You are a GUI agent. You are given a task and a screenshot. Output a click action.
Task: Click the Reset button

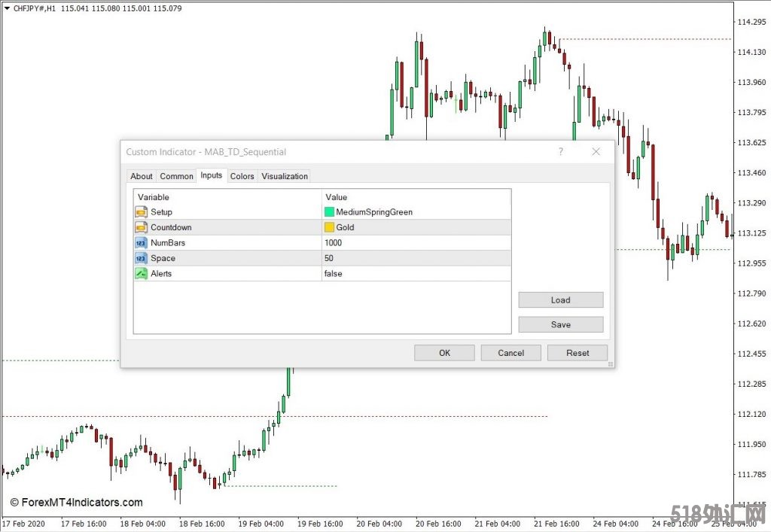tap(577, 353)
